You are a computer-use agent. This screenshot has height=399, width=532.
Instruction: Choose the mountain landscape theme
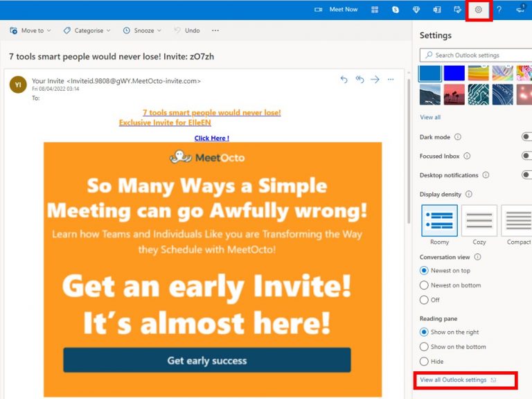click(x=430, y=94)
